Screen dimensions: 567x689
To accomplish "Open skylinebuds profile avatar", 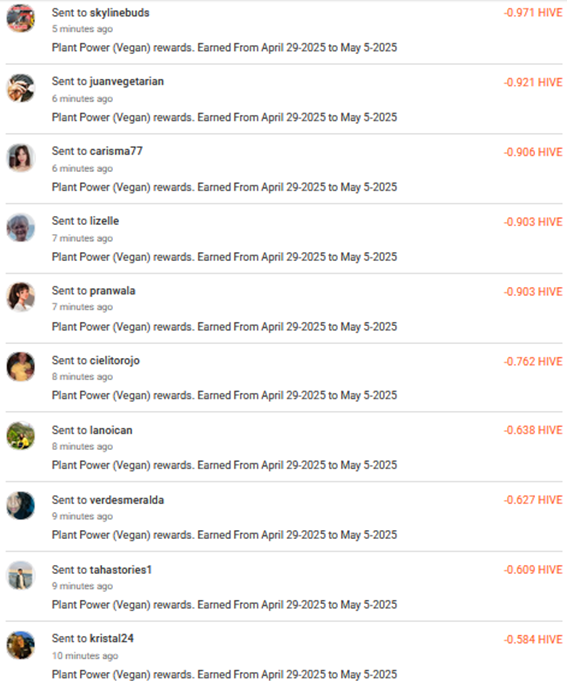I will coord(21,18).
